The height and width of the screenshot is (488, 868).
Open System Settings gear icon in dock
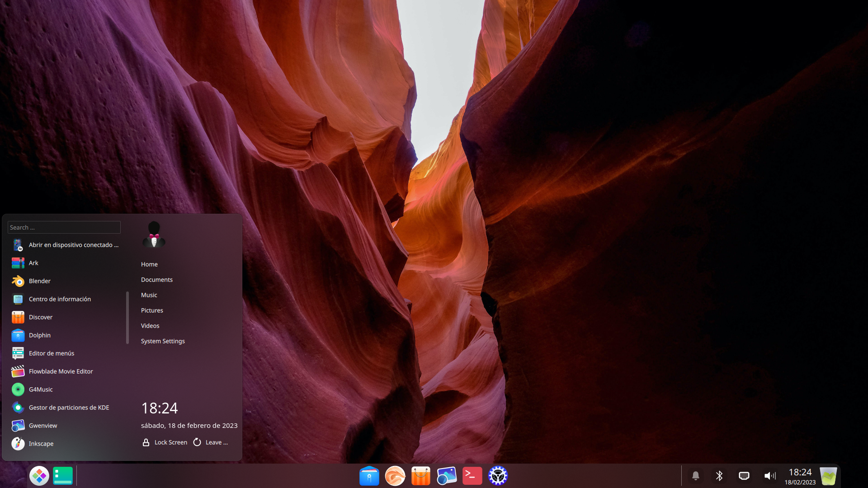[498, 476]
